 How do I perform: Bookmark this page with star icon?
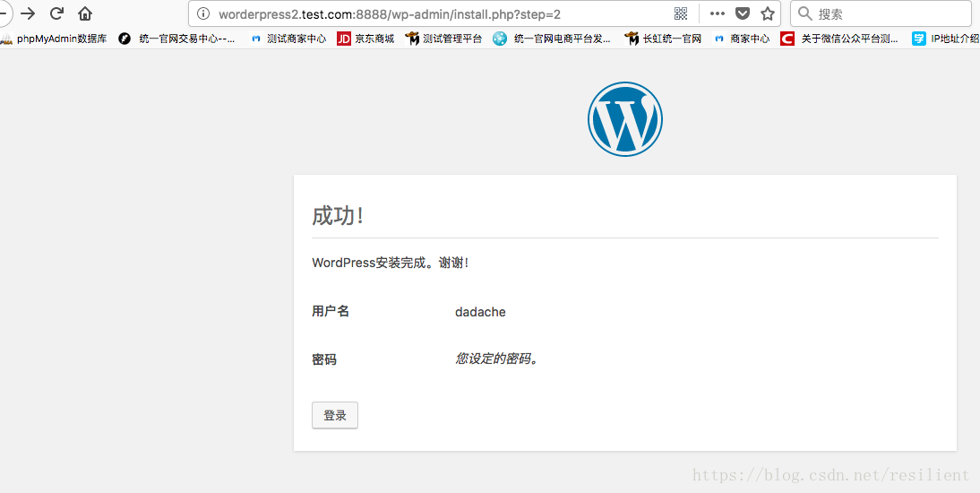pos(768,13)
